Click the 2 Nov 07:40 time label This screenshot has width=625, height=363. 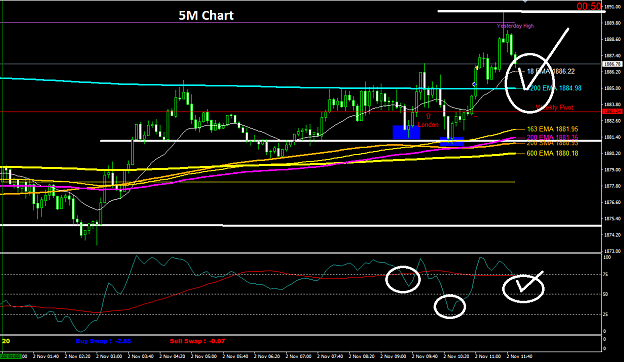330,356
